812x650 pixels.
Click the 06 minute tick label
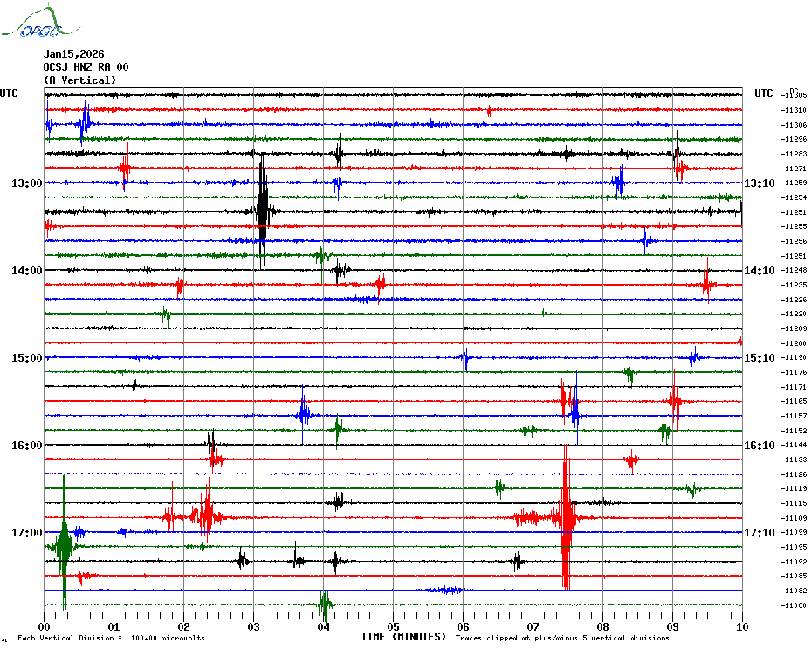[463, 626]
